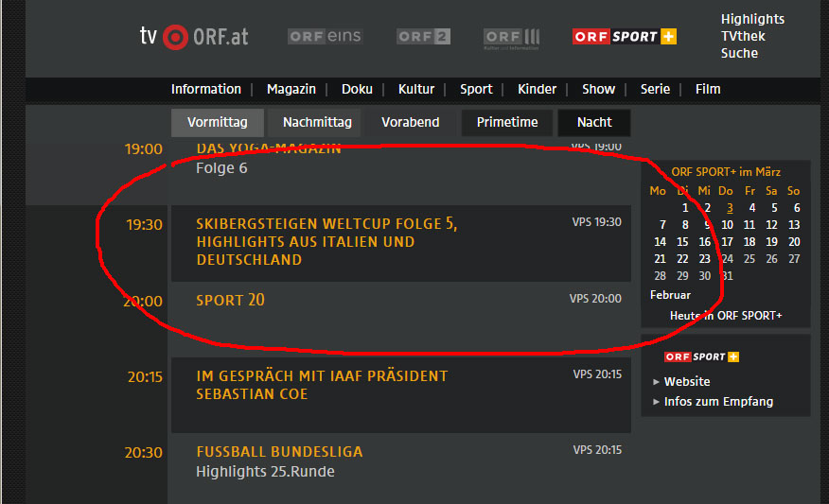Click the VPS 19:30 label

[x=596, y=222]
